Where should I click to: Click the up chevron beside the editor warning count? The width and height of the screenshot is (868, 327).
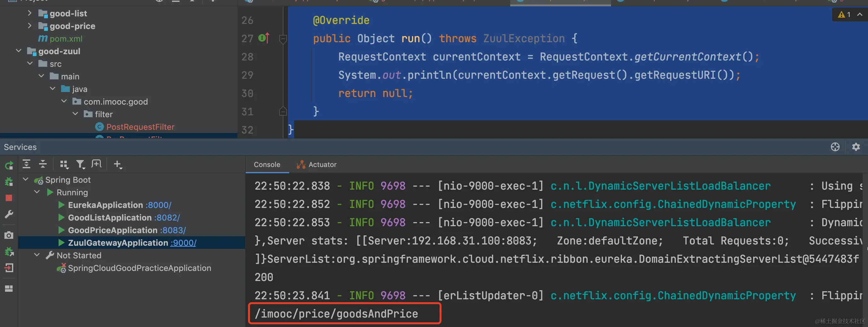[x=860, y=14]
